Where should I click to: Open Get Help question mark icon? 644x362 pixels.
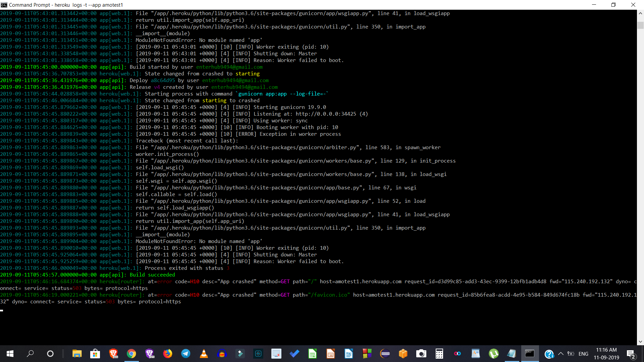click(549, 354)
